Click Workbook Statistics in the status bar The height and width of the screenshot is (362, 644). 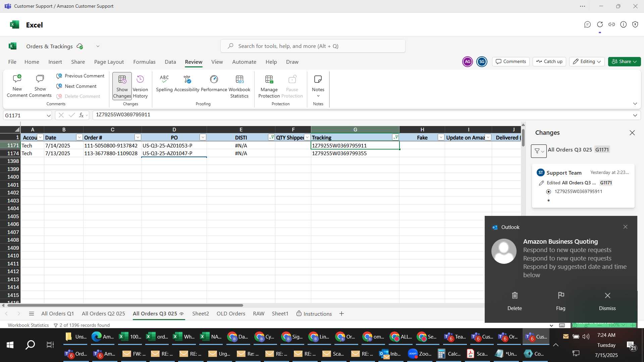[28, 325]
